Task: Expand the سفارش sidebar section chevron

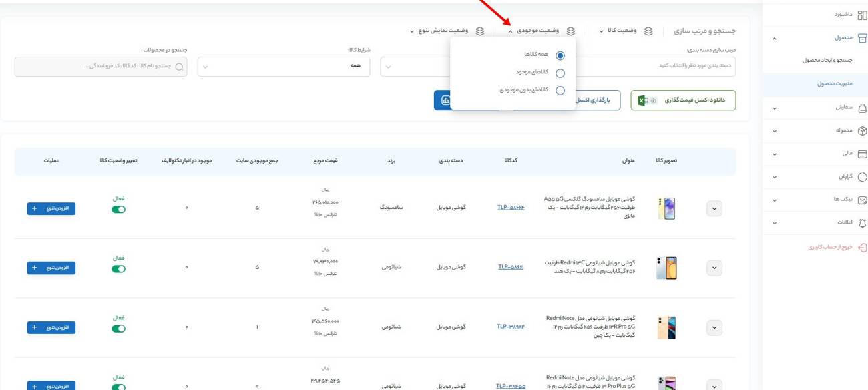Action: (x=774, y=108)
